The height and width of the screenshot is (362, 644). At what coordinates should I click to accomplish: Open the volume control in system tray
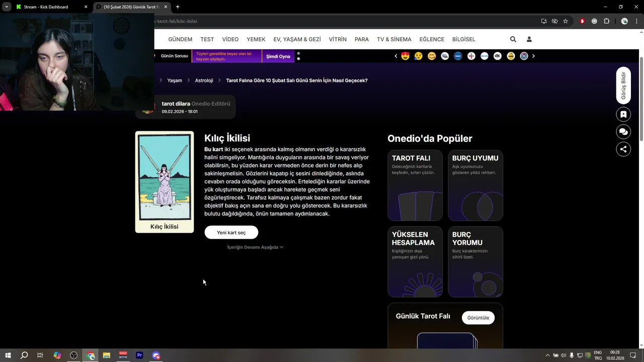pos(563,355)
